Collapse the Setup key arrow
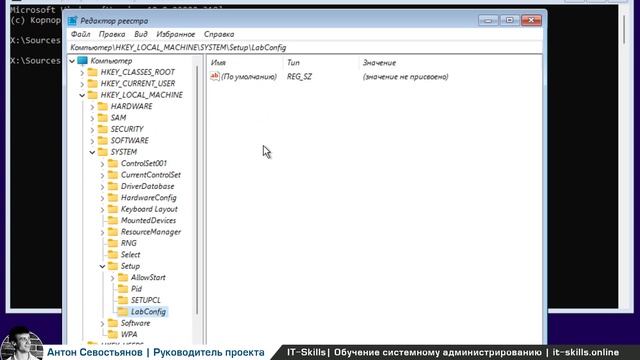The image size is (640, 360). point(102,266)
